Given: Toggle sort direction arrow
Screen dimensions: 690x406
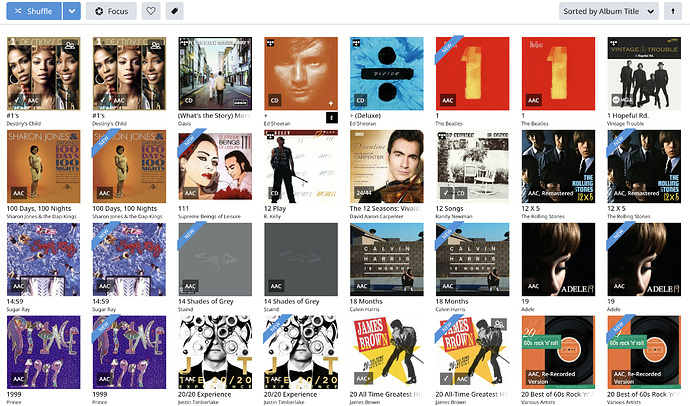Looking at the screenshot, I should coord(672,11).
